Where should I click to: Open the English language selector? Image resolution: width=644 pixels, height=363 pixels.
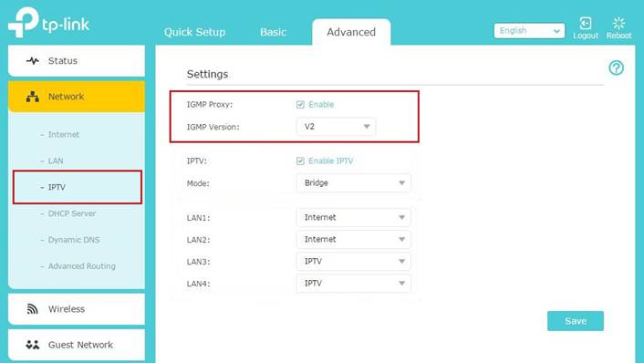(529, 31)
